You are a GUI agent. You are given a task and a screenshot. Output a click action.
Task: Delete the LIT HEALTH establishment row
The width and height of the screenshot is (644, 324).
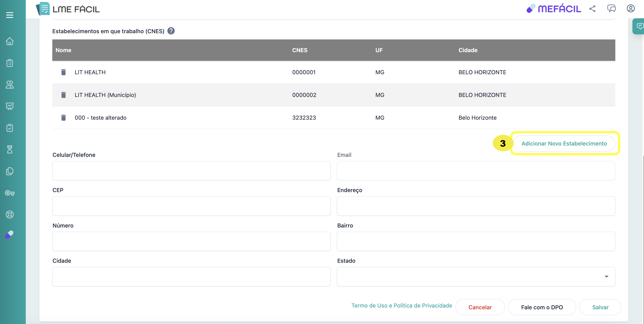63,72
